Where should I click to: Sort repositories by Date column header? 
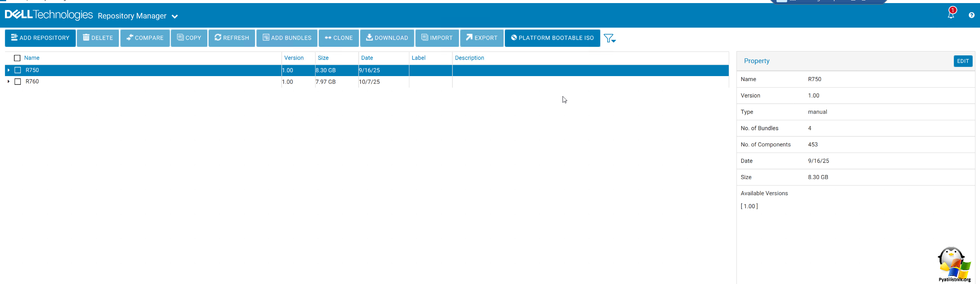tap(367, 58)
